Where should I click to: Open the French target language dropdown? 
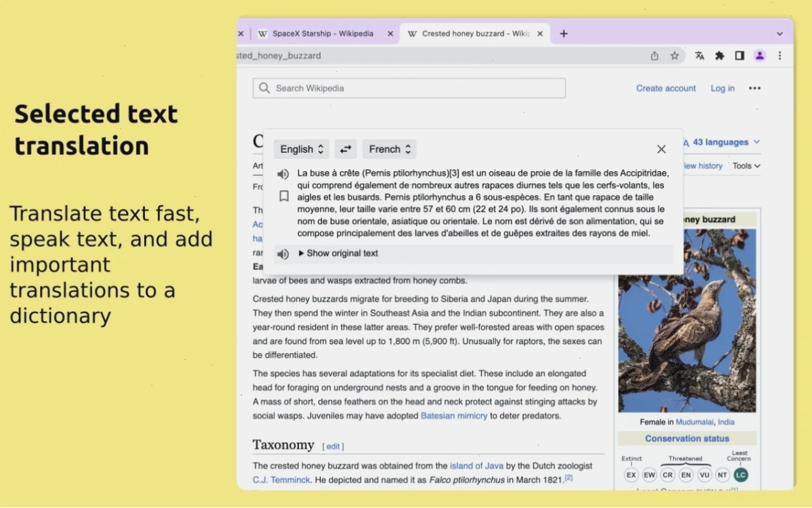tap(389, 149)
